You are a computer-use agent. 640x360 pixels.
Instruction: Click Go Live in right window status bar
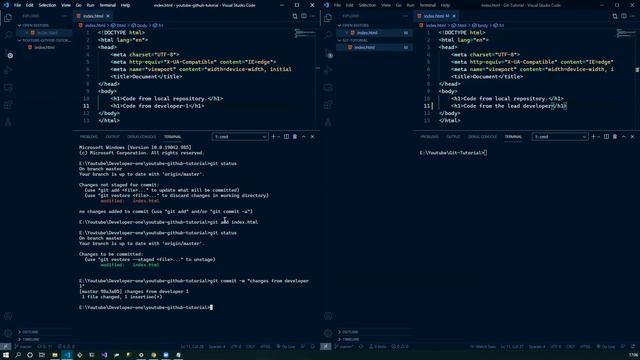[x=606, y=347]
